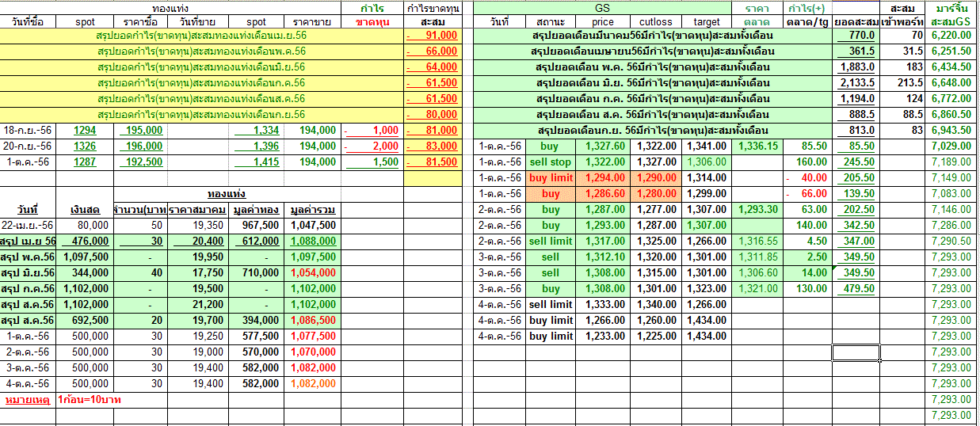Click the highlighted empty active cell

click(856, 352)
